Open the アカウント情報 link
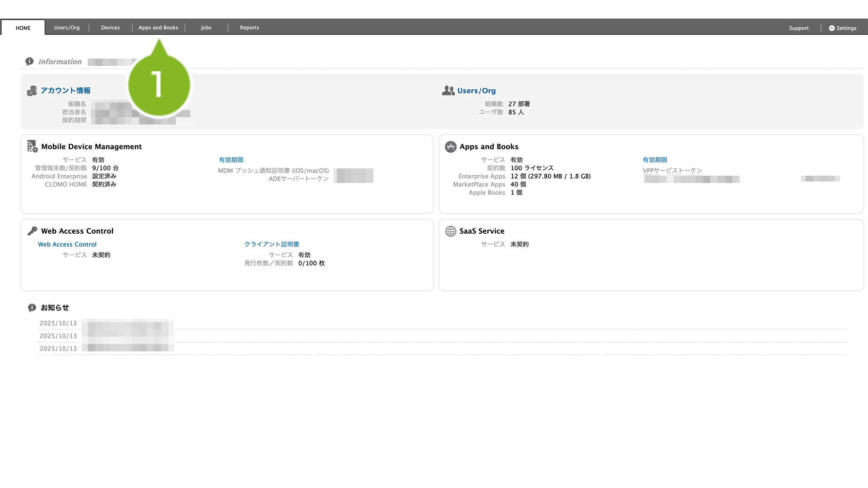868x488 pixels. [65, 91]
